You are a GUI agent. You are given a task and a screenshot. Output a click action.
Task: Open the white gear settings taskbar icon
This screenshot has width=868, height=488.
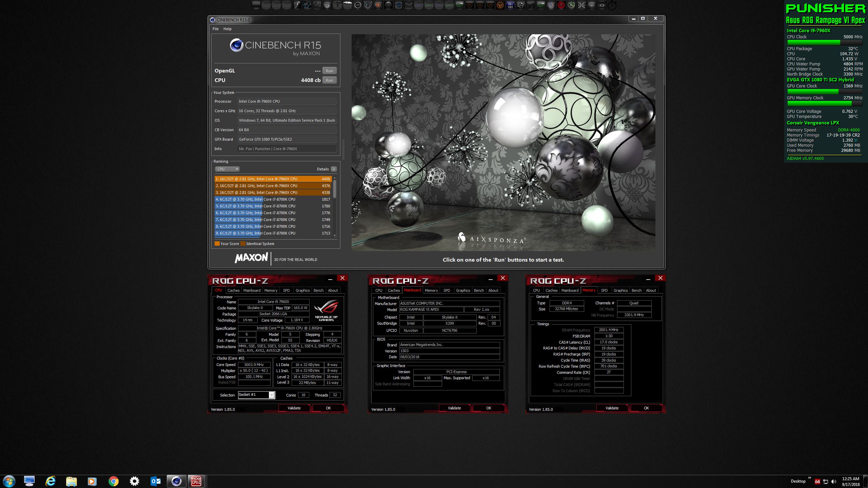135,481
